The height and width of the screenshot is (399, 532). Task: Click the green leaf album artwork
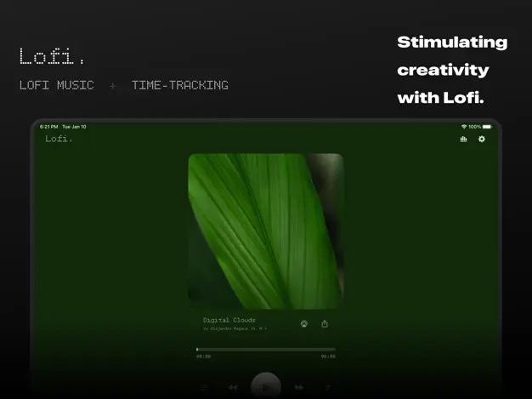[x=266, y=231]
